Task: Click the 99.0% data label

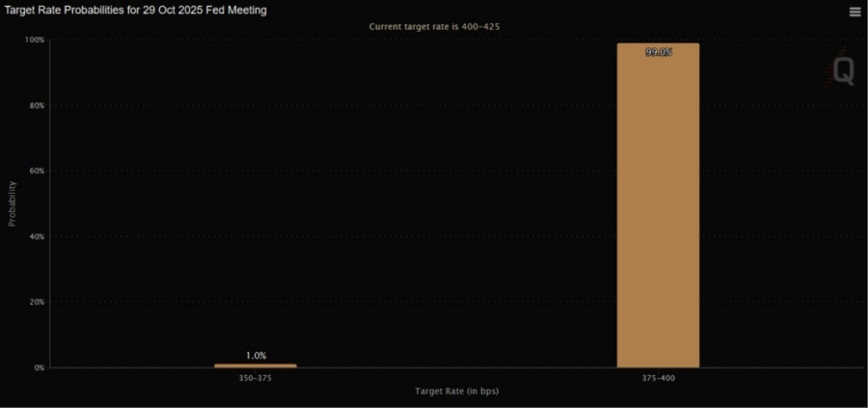Action: (x=658, y=53)
